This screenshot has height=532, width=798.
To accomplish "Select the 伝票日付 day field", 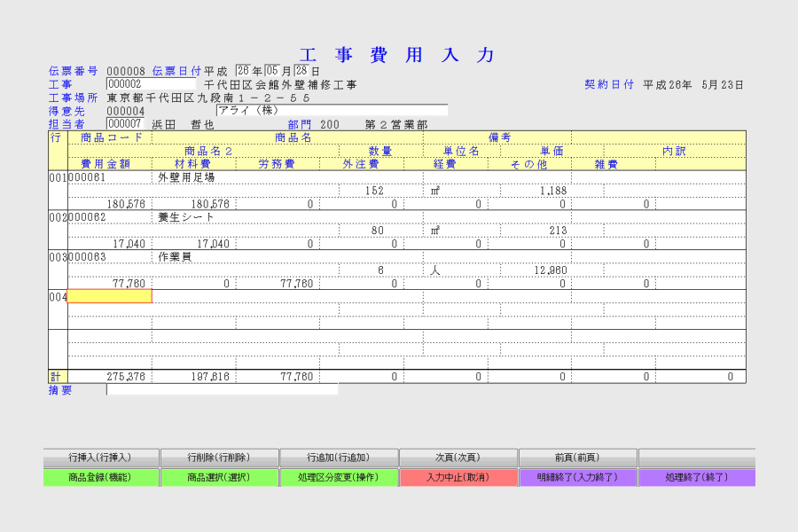I will pos(301,71).
